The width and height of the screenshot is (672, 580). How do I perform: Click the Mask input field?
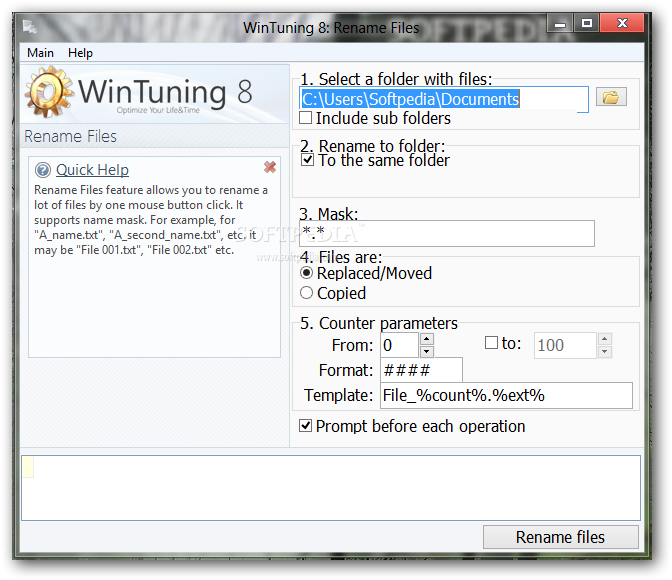447,234
